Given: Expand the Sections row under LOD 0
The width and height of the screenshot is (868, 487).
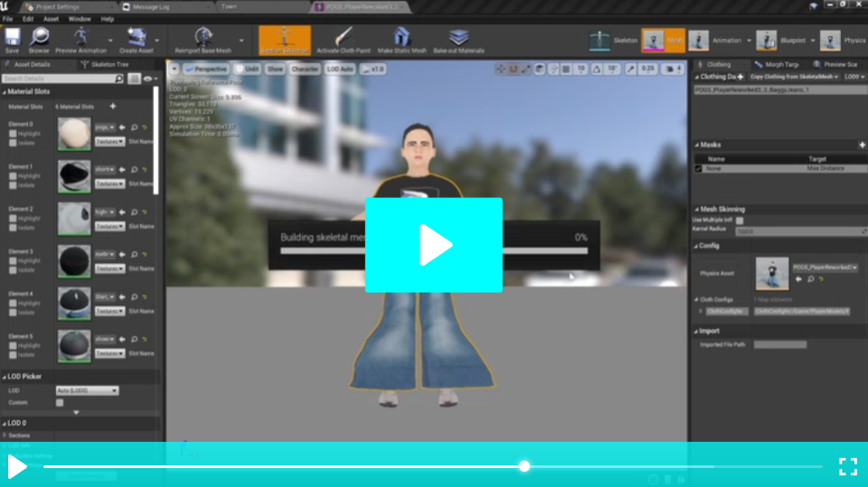Looking at the screenshot, I should coord(5,435).
